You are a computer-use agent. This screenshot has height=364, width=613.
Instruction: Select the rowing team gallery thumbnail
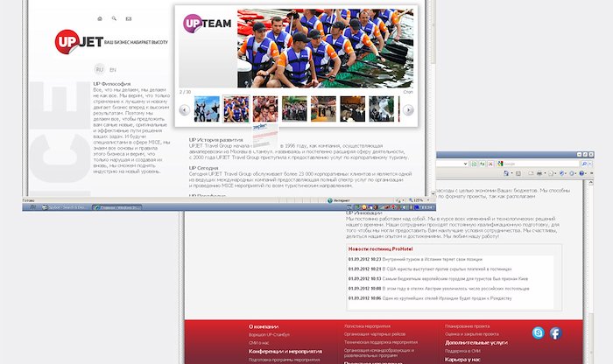(236, 109)
